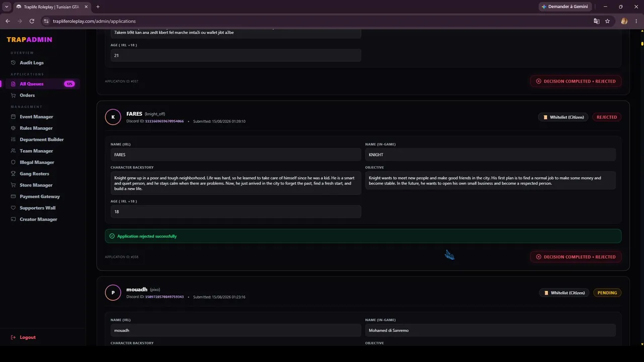Click the P avatar for mouadh
The width and height of the screenshot is (644, 362).
point(113,293)
